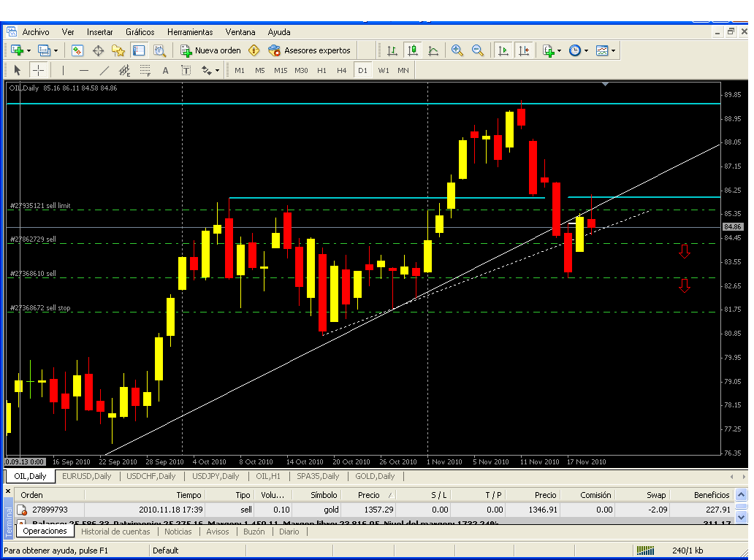Zoom out of the chart
754x560 pixels.
tap(478, 50)
